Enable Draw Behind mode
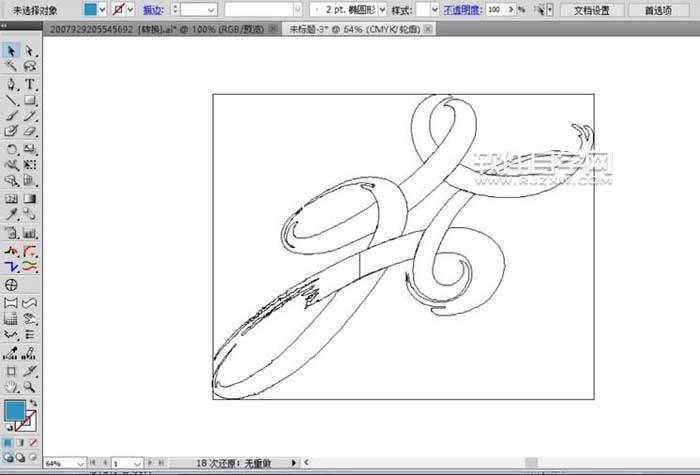The image size is (700, 475). tap(20, 458)
